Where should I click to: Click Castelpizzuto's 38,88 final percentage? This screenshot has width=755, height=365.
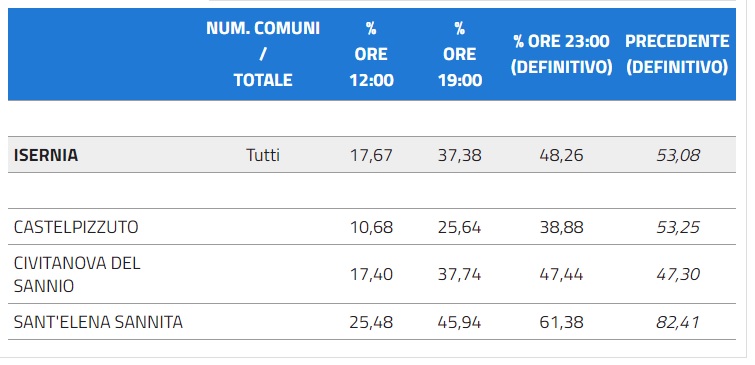click(561, 227)
